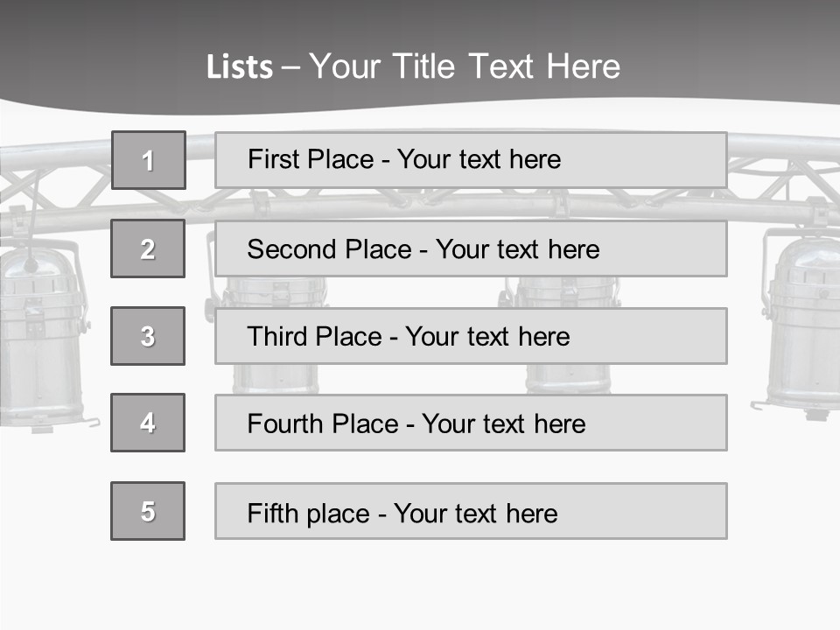This screenshot has width=840, height=630.
Task: Select the word Third in list item three
Action: (277, 336)
